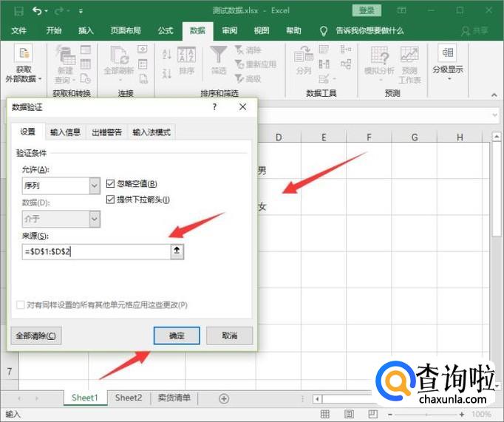Click the new sheet plus icon
This screenshot has height=422, width=504.
coord(224,399)
